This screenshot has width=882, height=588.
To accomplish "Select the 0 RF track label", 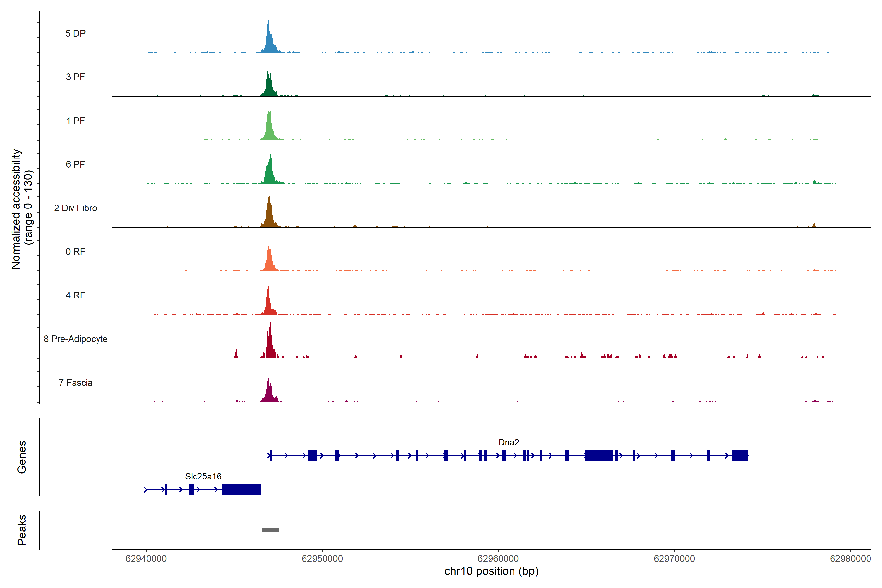I will click(x=75, y=252).
